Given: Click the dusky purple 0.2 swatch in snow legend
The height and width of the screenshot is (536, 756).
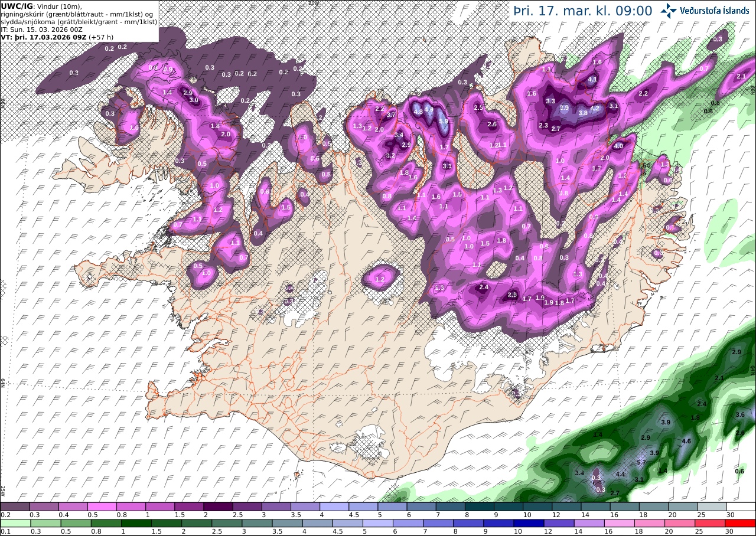Looking at the screenshot, I should click(15, 506).
